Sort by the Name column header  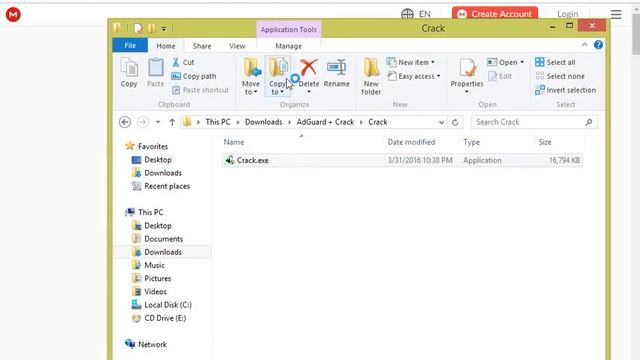coord(234,142)
